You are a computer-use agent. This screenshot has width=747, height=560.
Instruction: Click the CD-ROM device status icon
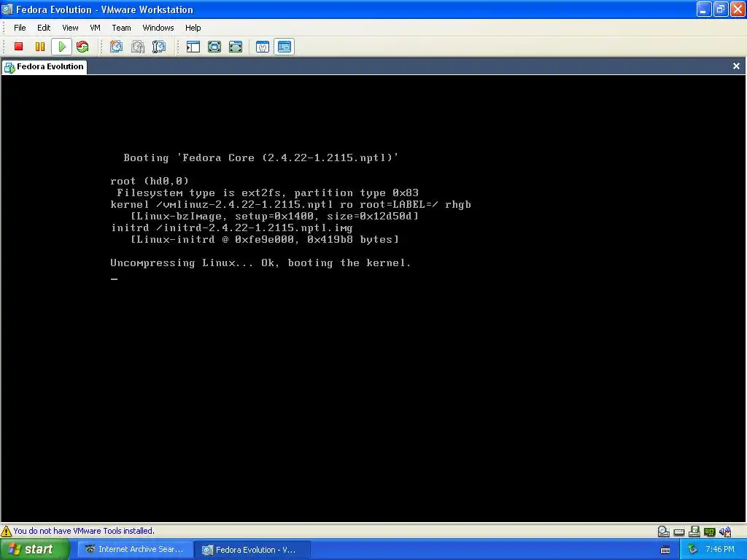pyautogui.click(x=664, y=532)
